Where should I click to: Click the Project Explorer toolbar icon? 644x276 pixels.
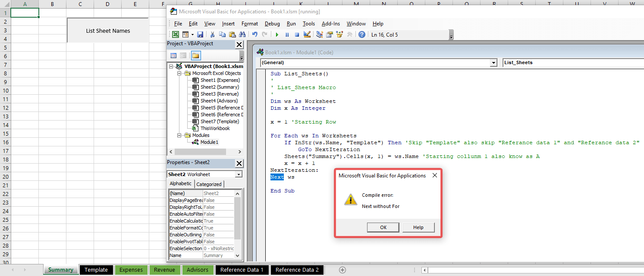(x=319, y=34)
